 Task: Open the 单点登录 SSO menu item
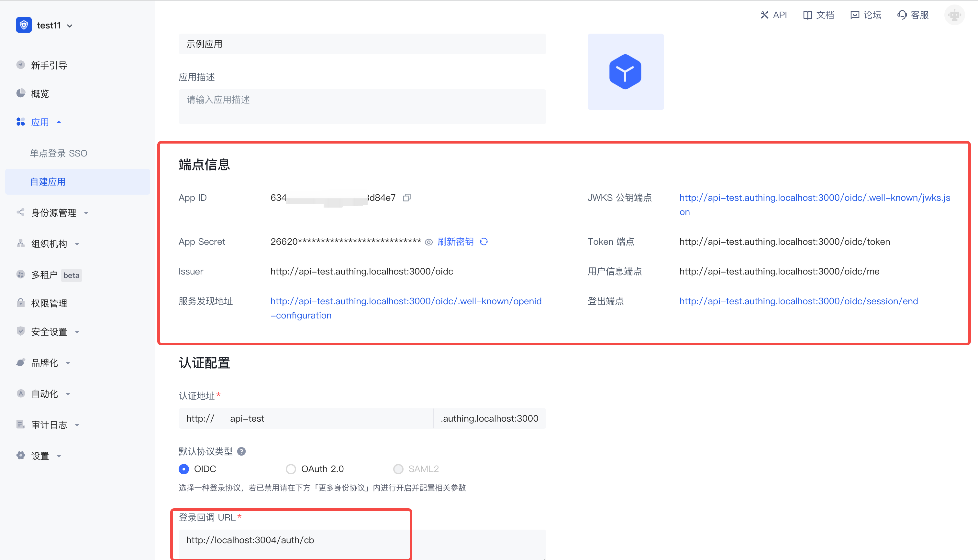tap(59, 153)
